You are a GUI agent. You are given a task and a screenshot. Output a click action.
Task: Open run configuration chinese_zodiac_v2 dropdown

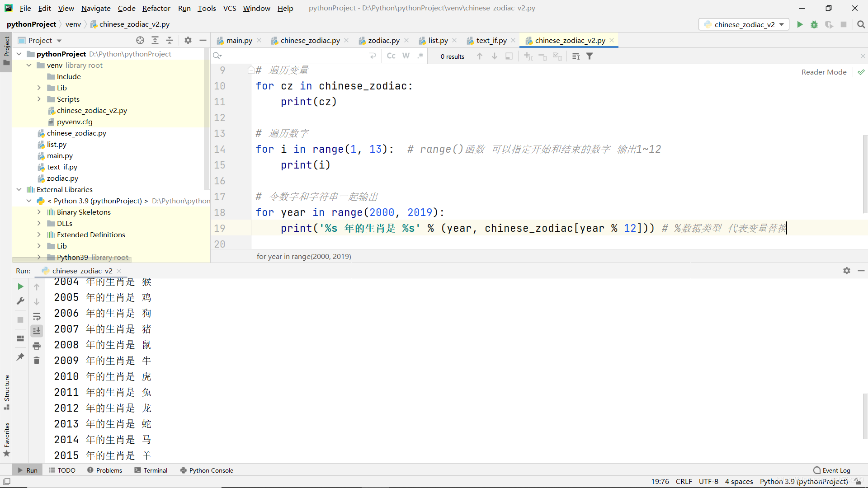pos(744,24)
